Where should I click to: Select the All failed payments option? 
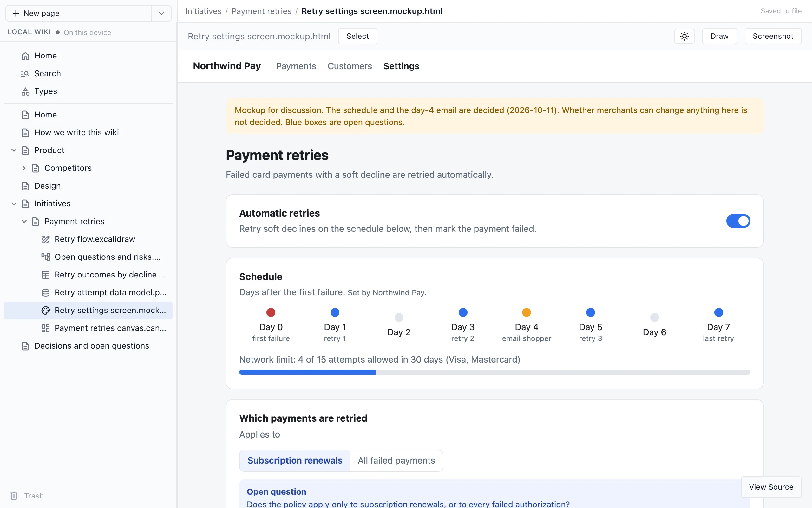(396, 461)
